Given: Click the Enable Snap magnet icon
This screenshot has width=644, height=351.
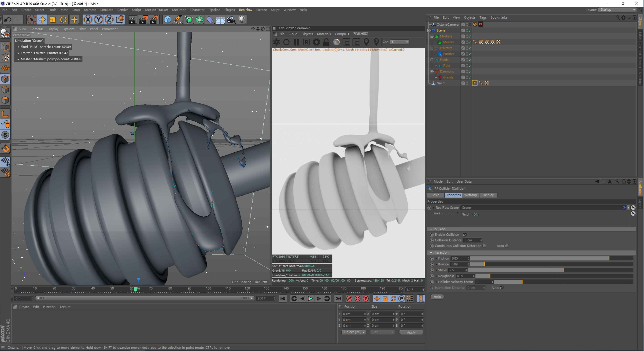Looking at the screenshot, I should pos(6,149).
